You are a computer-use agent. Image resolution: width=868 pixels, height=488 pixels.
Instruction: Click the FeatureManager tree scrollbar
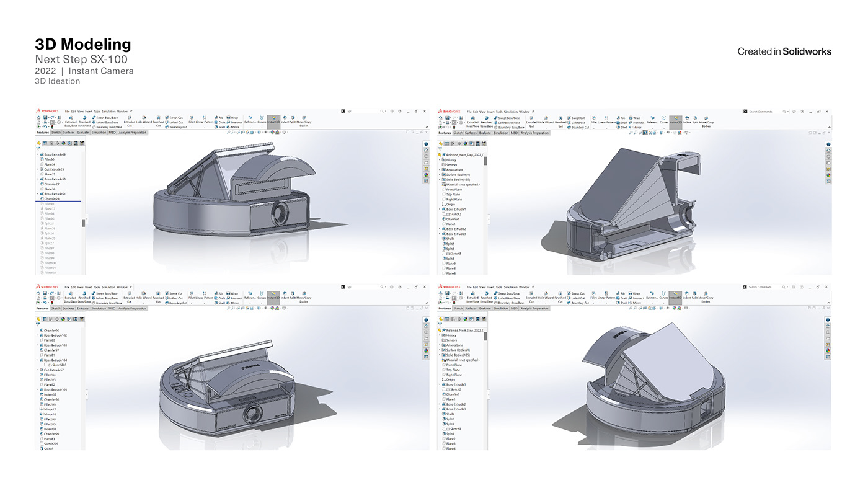coord(485,161)
